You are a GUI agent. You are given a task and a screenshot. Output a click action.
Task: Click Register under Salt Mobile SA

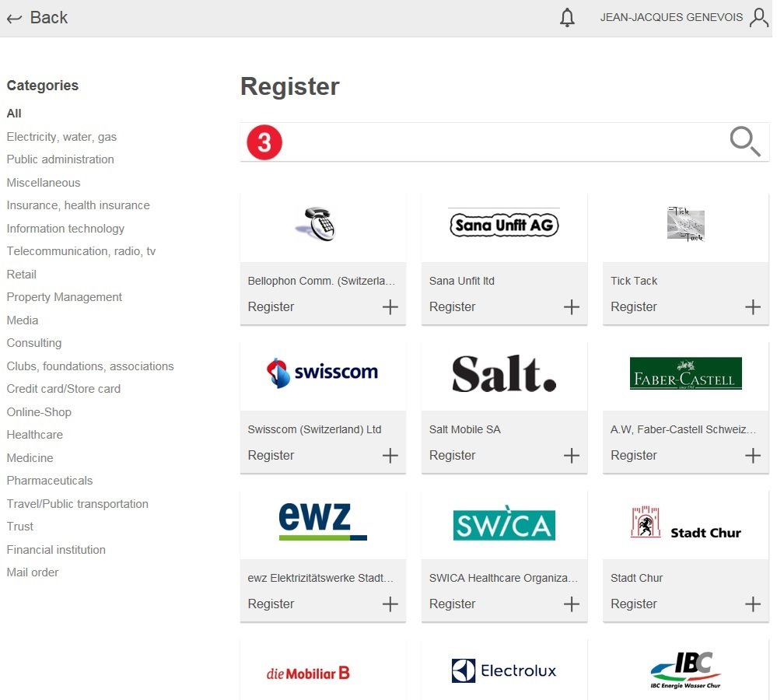pos(453,456)
